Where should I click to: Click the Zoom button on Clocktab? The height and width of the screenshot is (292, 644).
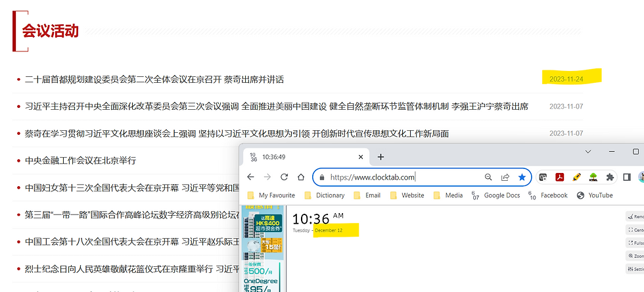(635, 256)
